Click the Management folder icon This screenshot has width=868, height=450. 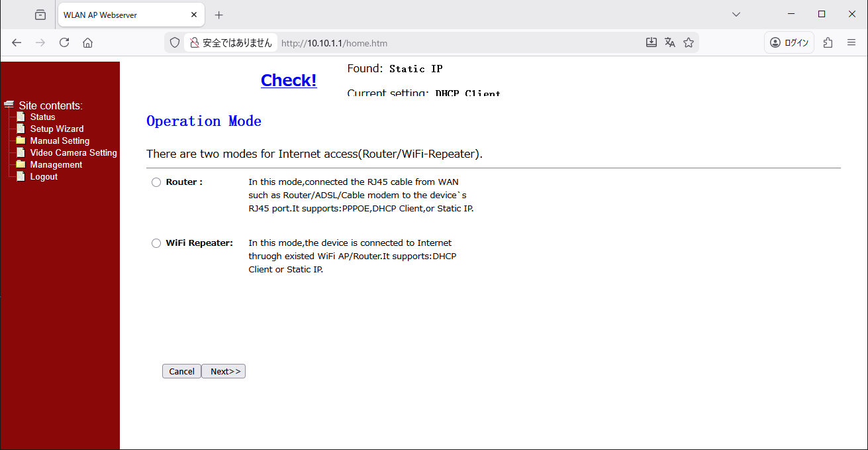(21, 164)
